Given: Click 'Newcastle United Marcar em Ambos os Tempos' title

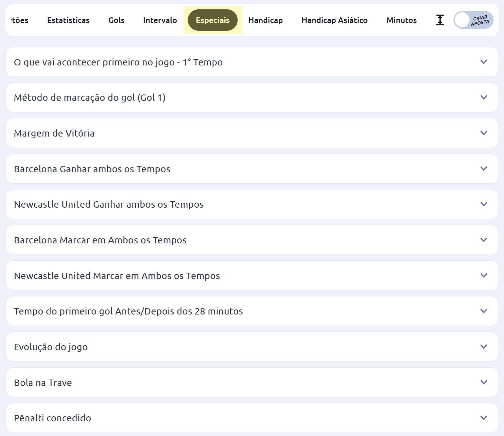Looking at the screenshot, I should coord(117,276).
